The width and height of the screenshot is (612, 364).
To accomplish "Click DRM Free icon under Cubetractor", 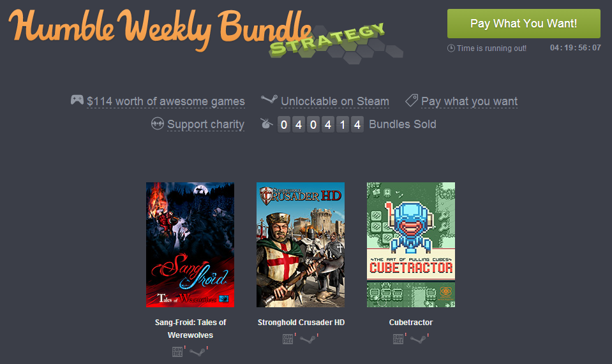I will (398, 339).
